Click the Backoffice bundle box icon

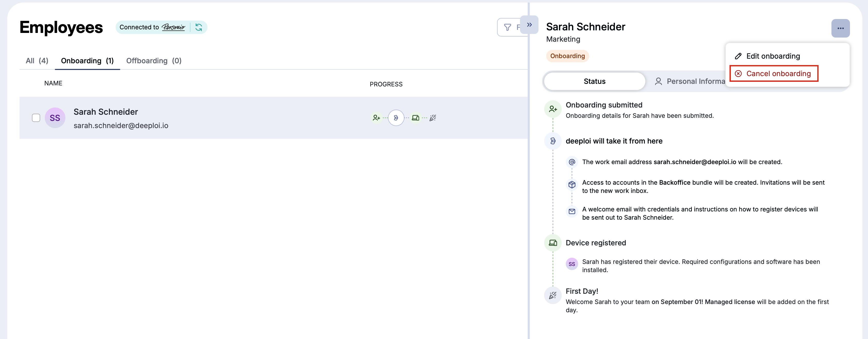tap(572, 185)
